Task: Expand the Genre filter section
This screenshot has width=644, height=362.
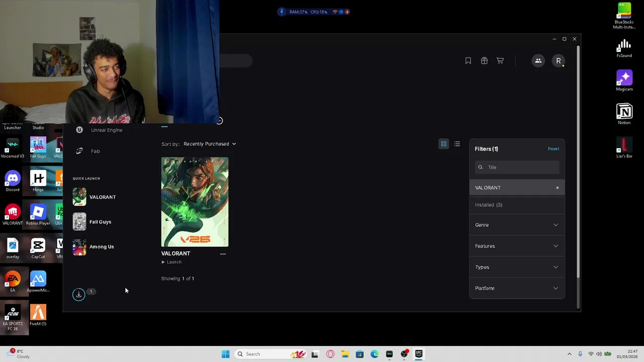Action: coord(517,225)
